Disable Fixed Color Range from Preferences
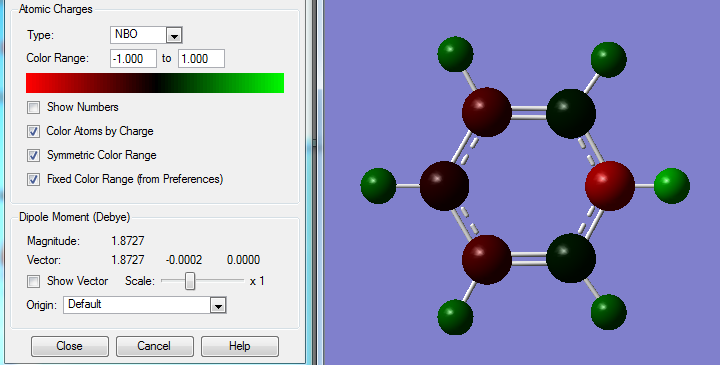Screen dimensions: 720x365 tap(34, 179)
